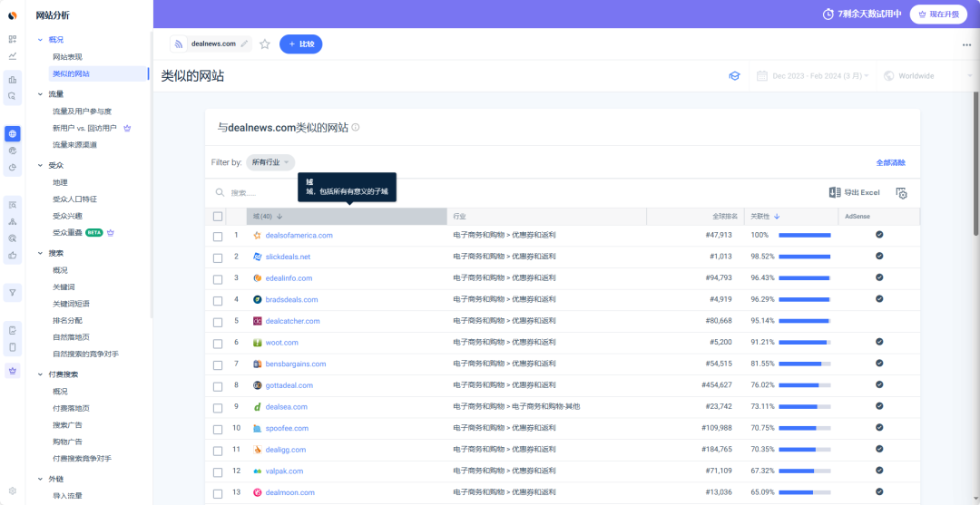
Task: Open table column settings gear icon
Action: coord(901,193)
